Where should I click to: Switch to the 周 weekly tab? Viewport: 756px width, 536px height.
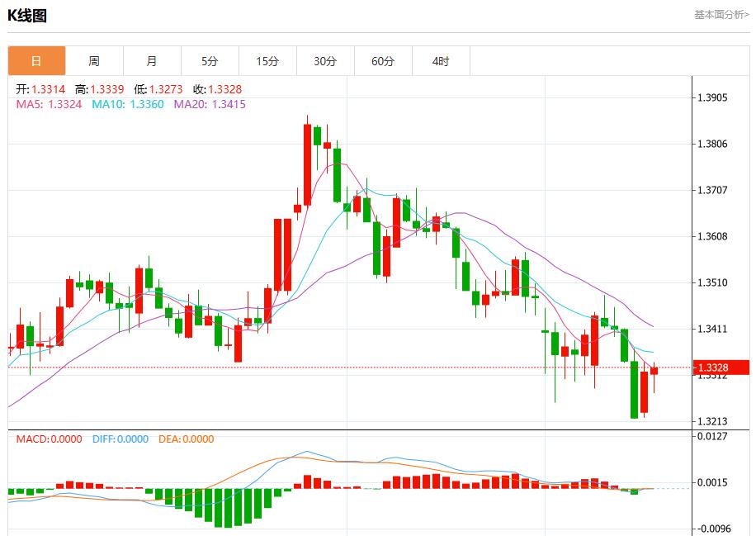point(94,61)
